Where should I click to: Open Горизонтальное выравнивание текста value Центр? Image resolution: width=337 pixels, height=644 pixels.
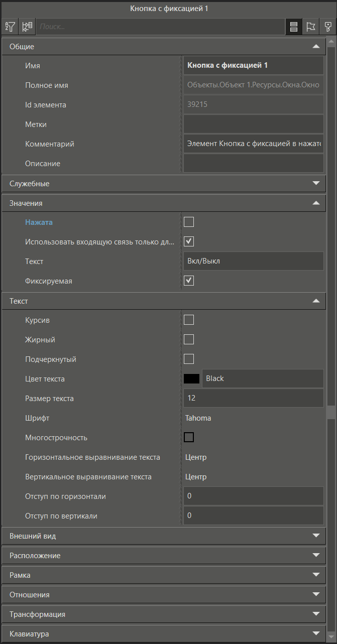pos(253,457)
